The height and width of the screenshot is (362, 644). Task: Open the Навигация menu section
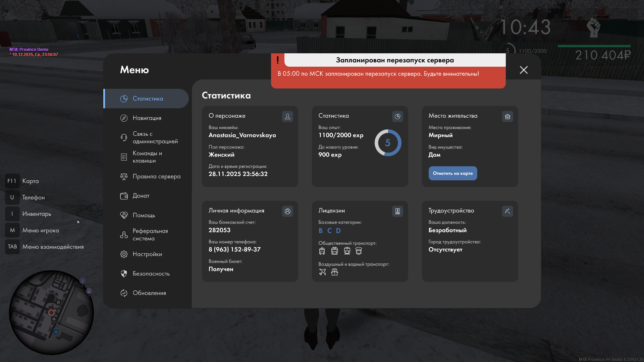pos(147,118)
